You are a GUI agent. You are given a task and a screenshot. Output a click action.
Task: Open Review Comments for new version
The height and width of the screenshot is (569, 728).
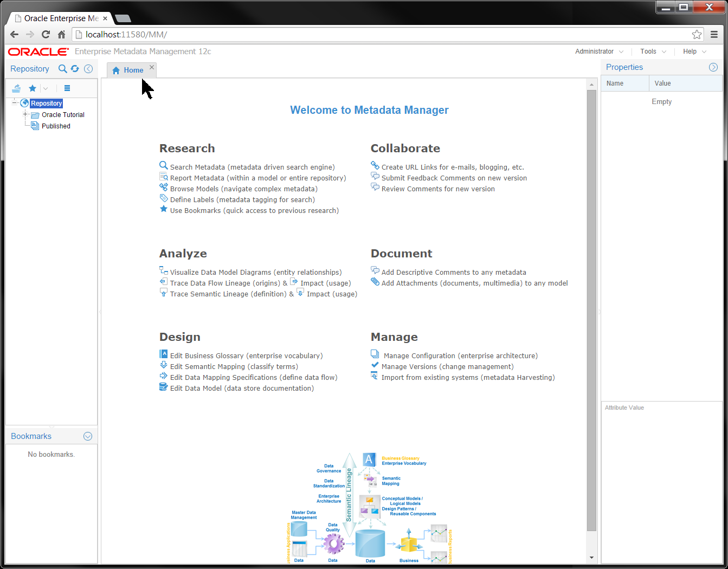coord(438,189)
